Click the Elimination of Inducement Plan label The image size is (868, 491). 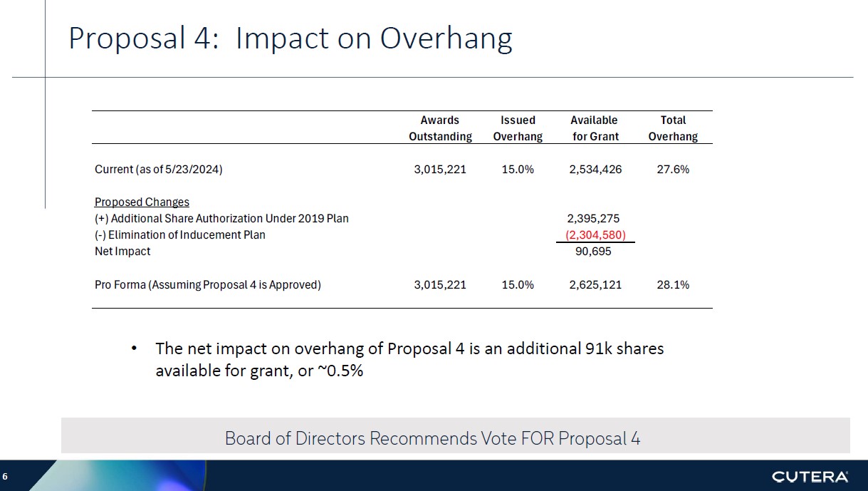(179, 234)
